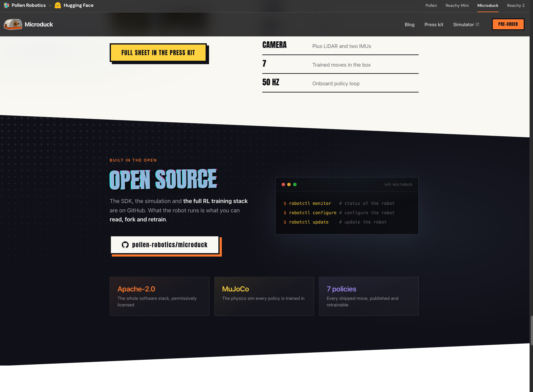The height and width of the screenshot is (392, 533).
Task: Open the Press kit page
Action: coord(434,25)
